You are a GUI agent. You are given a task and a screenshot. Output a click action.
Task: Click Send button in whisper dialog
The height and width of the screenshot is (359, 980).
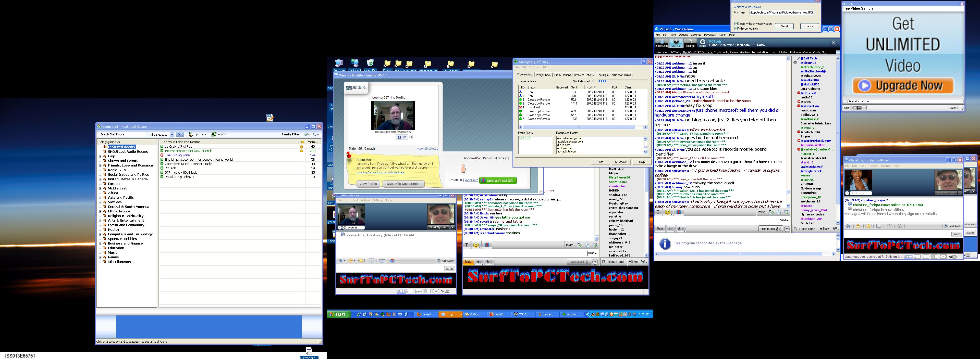[x=785, y=26]
